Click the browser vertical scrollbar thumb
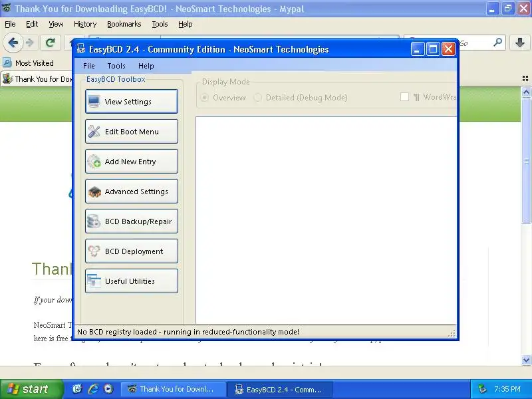Image resolution: width=532 pixels, height=399 pixels. coord(526,160)
